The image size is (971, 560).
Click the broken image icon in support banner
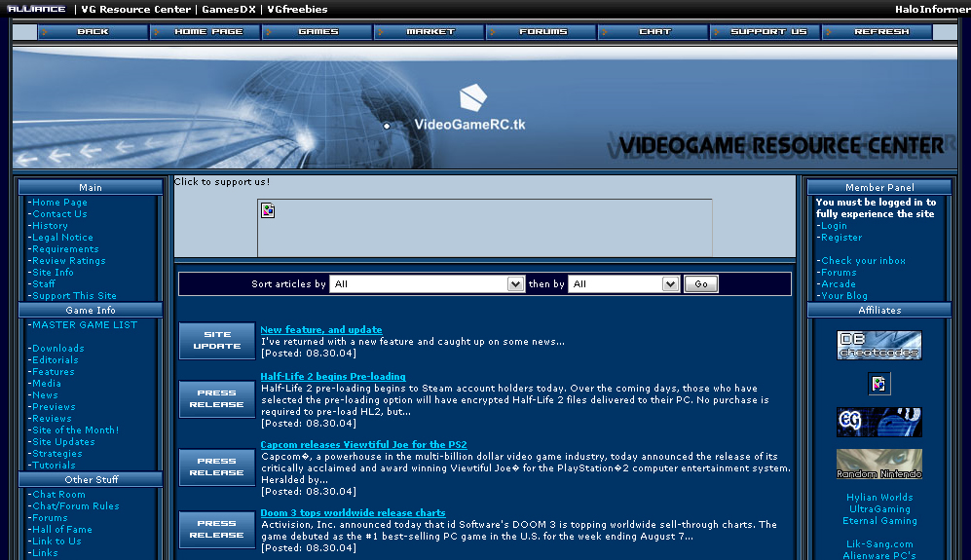tap(268, 210)
